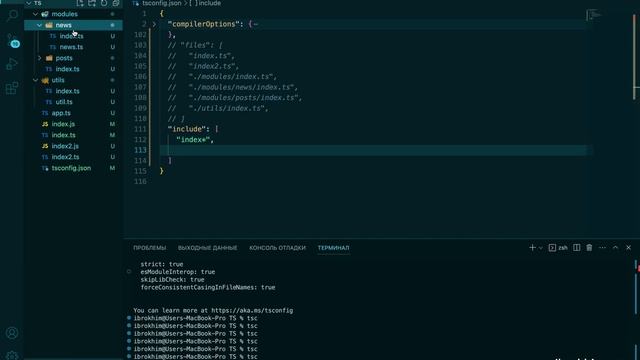
Task: Maximize the panel with up chevron
Action: [x=615, y=247]
